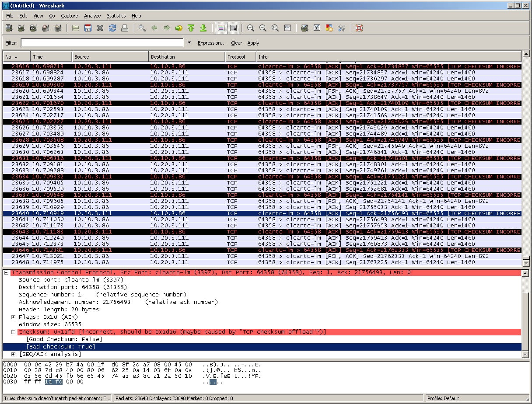Expand the SEQ/ACK analysis node
Screen dimensions: 532x404
point(14,354)
